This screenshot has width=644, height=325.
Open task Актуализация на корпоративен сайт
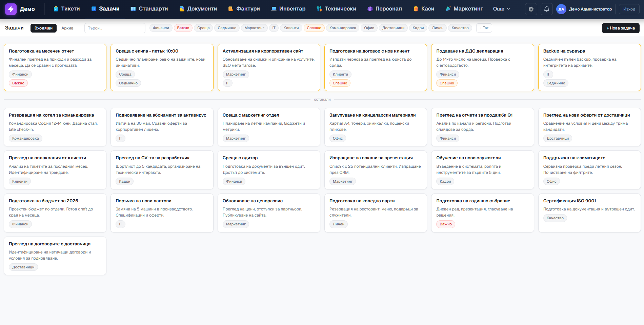(269, 67)
